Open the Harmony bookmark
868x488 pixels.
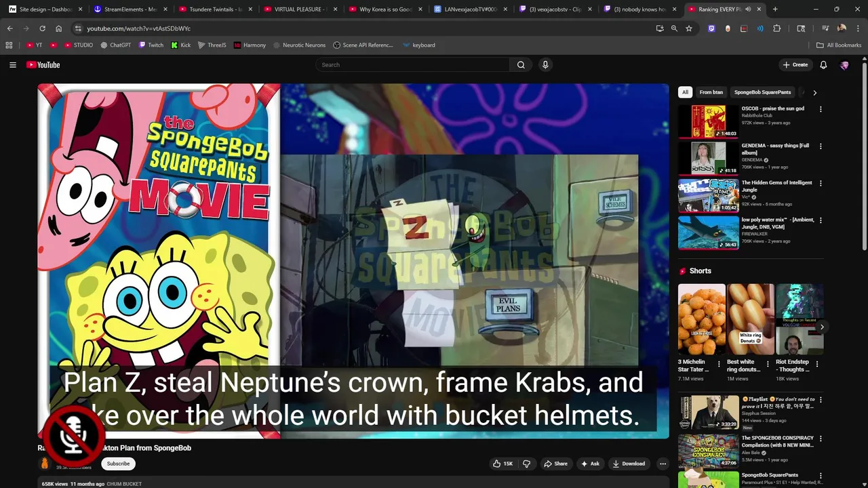coord(250,45)
